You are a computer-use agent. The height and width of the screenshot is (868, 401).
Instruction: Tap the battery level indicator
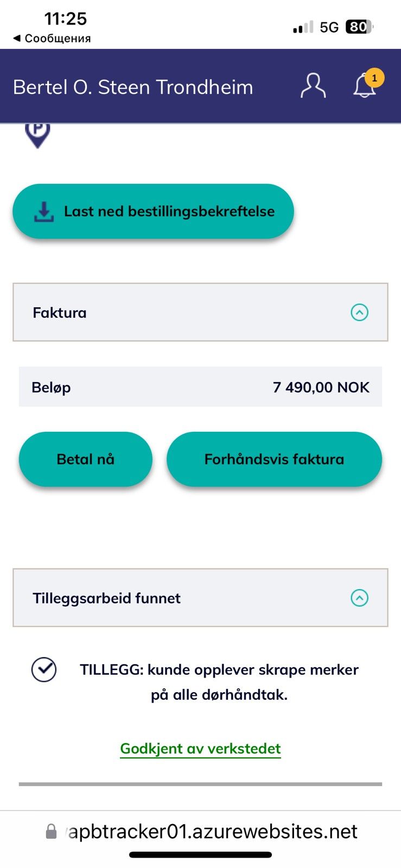(x=360, y=27)
